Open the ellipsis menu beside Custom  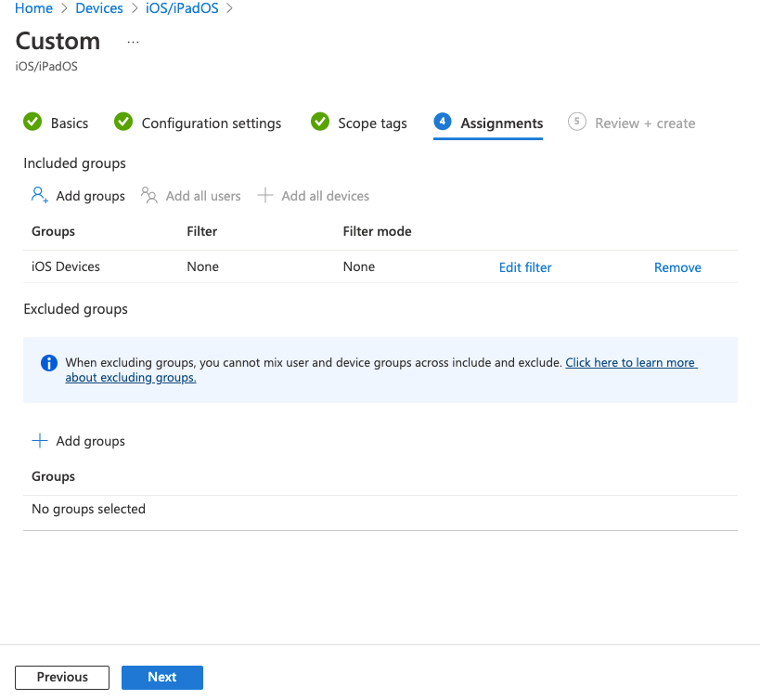pos(133,42)
